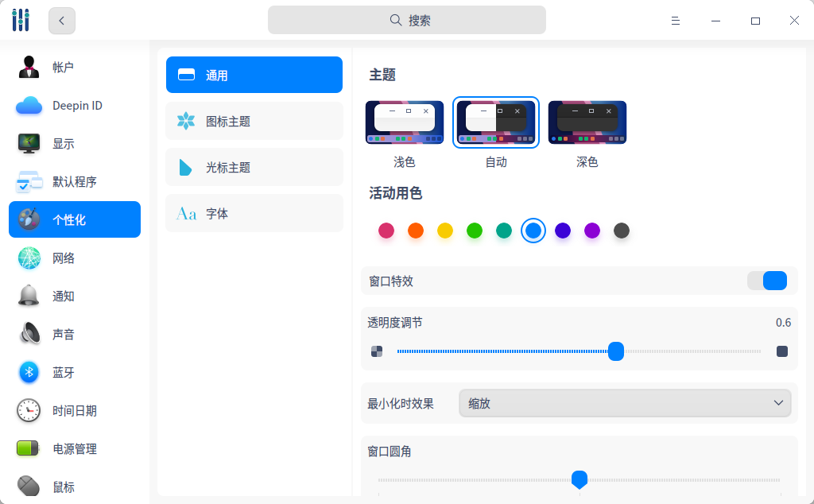Viewport: 814px width, 504px height.
Task: Toggle the 窗口特效 switch
Action: click(767, 281)
